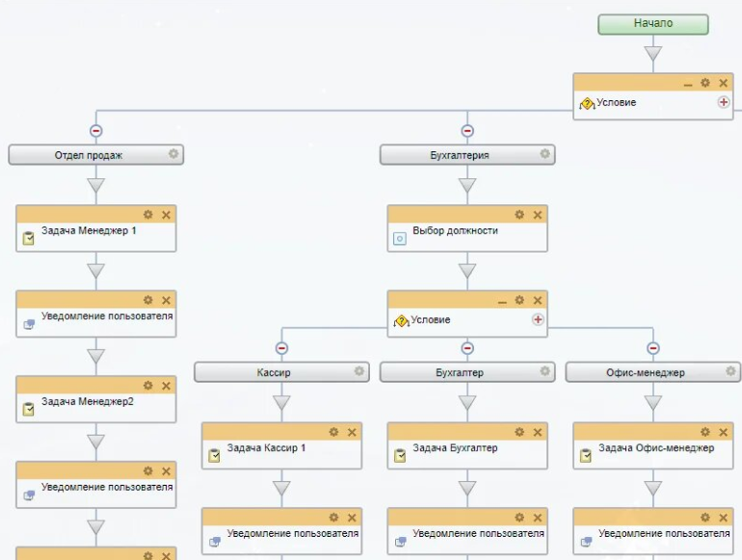Viewport: 742px width, 560px height.
Task: Open settings of second Условие block
Action: pyautogui.click(x=519, y=300)
